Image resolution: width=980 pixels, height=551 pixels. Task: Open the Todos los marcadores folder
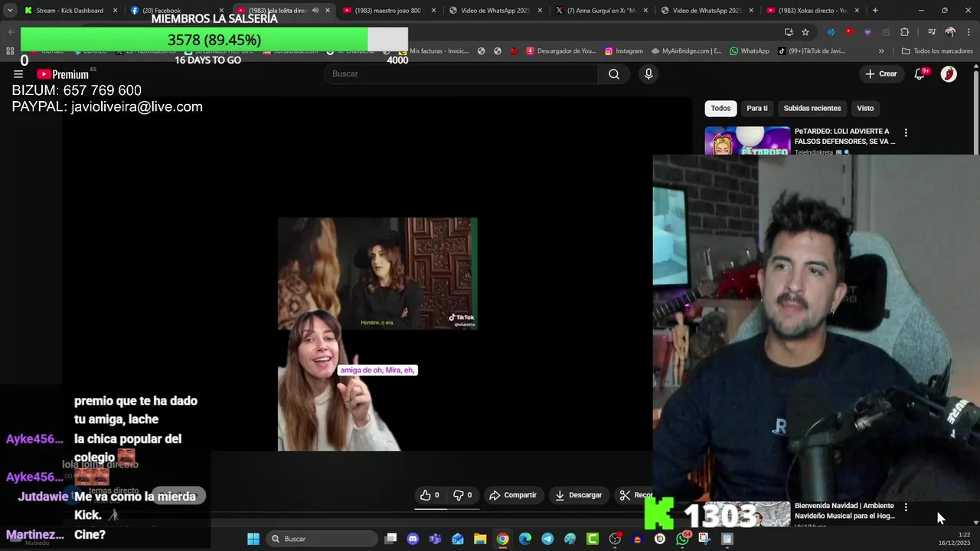937,51
